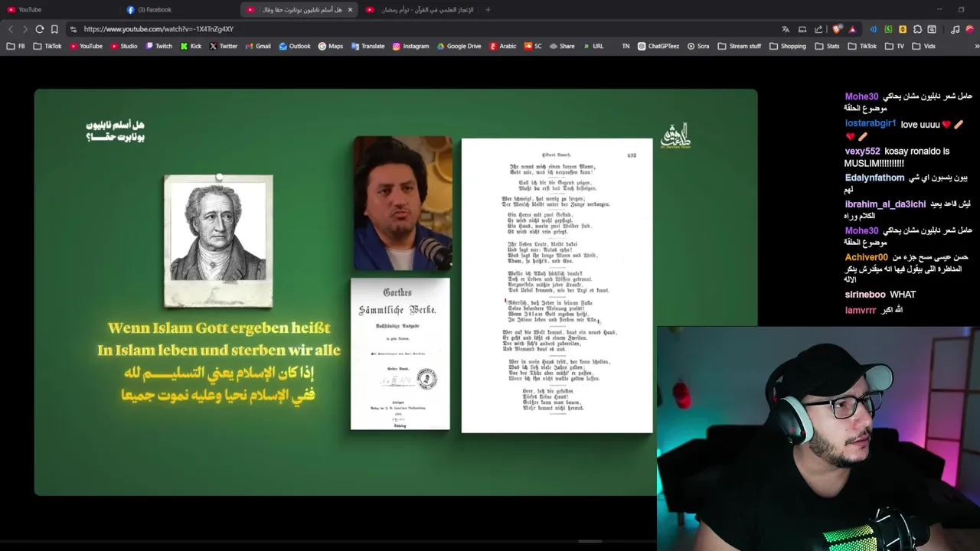Expand the TV bookmarks folder

894,46
